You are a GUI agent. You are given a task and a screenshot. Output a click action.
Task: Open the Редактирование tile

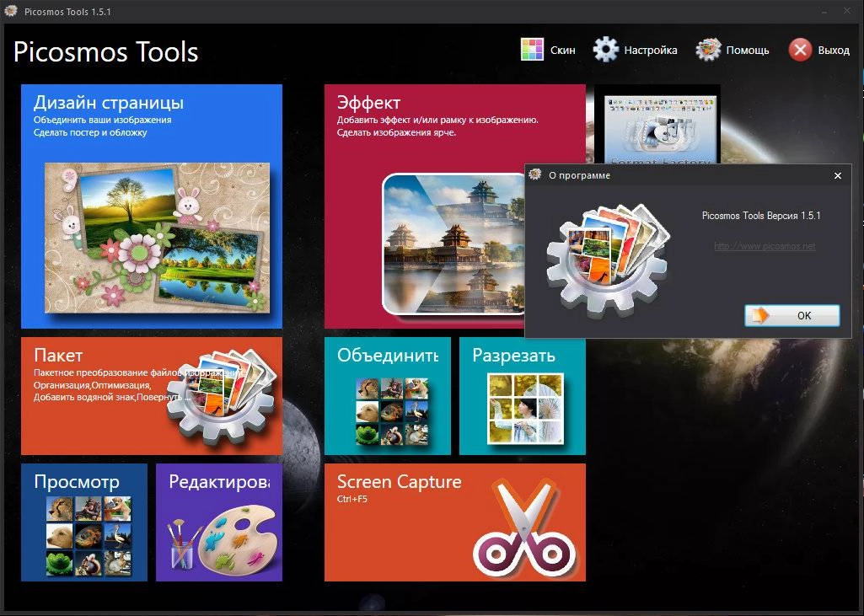pos(219,522)
